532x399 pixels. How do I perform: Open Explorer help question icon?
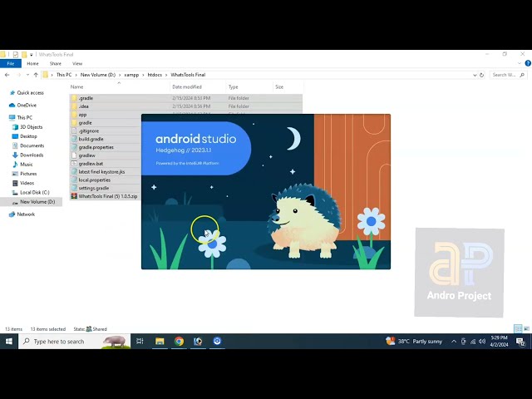pyautogui.click(x=528, y=63)
